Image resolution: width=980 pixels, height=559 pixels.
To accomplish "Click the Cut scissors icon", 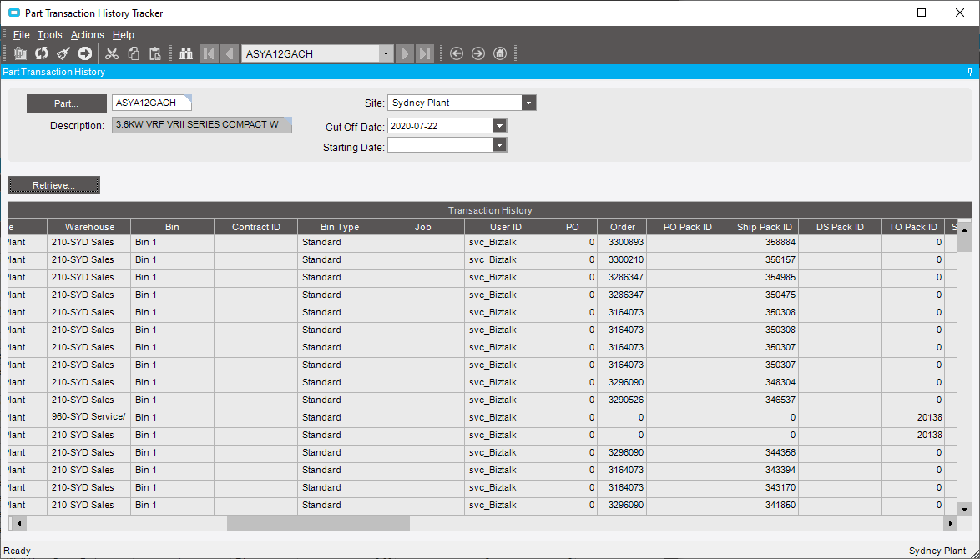I will point(112,53).
